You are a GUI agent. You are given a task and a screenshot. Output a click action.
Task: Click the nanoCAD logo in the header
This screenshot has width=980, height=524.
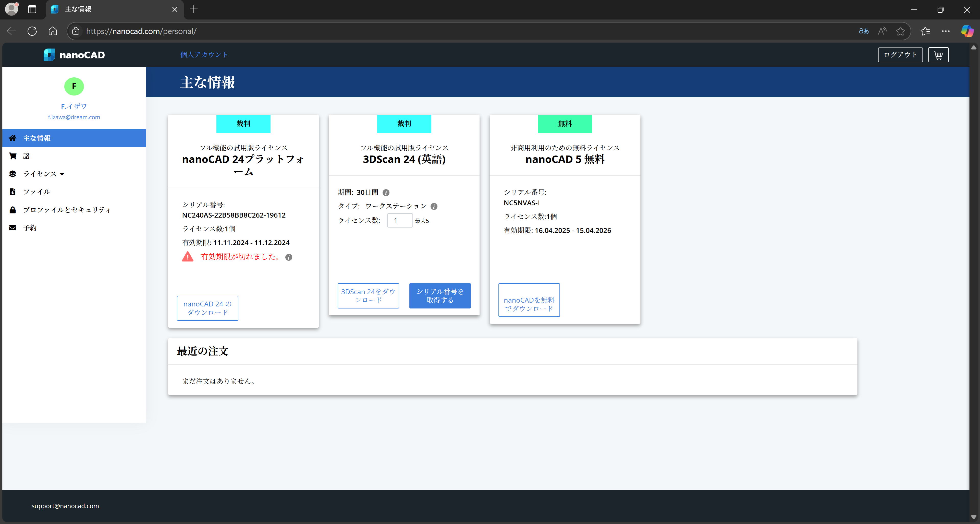pyautogui.click(x=74, y=55)
